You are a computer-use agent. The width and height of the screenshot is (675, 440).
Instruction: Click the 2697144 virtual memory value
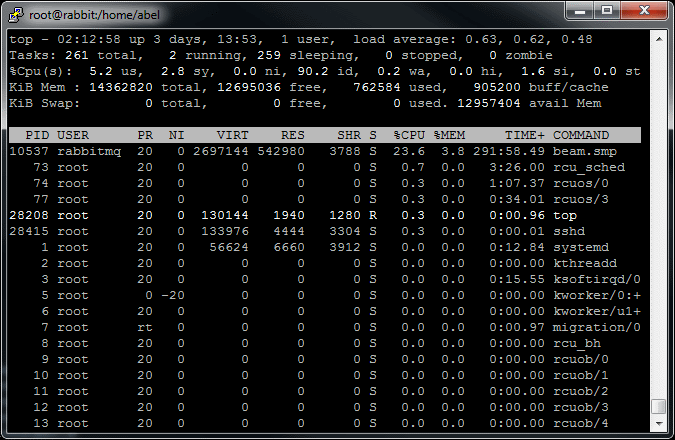[x=221, y=151]
